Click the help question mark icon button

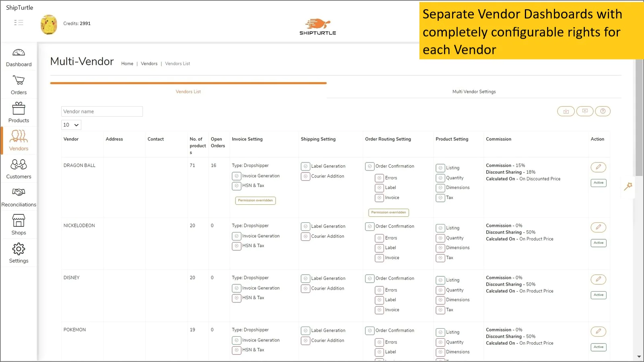coord(603,111)
